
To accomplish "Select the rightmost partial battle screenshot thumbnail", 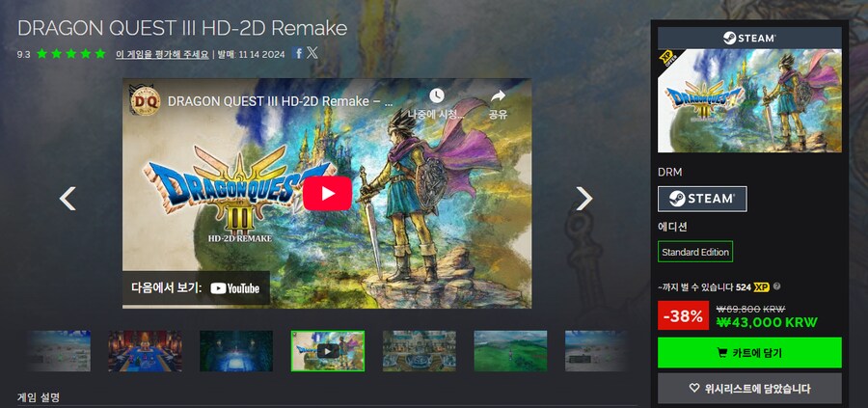I will point(596,351).
